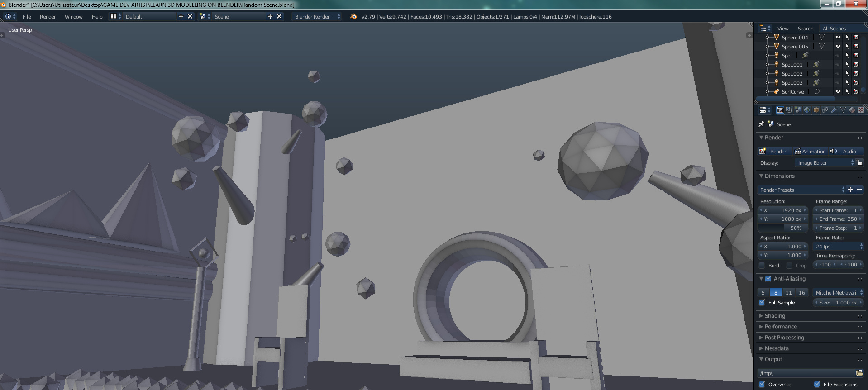This screenshot has height=390, width=868.
Task: Open the Constraints chain-link tab
Action: [x=825, y=110]
